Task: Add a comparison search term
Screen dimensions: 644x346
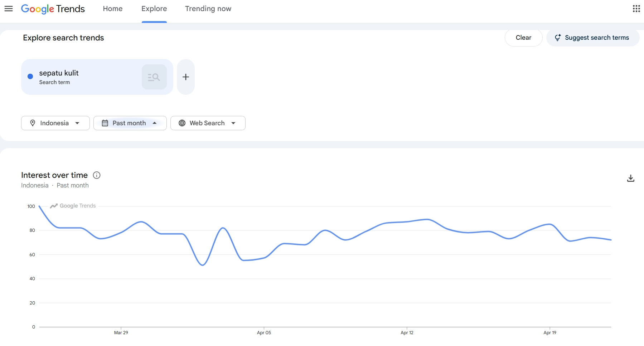Action: pos(185,77)
